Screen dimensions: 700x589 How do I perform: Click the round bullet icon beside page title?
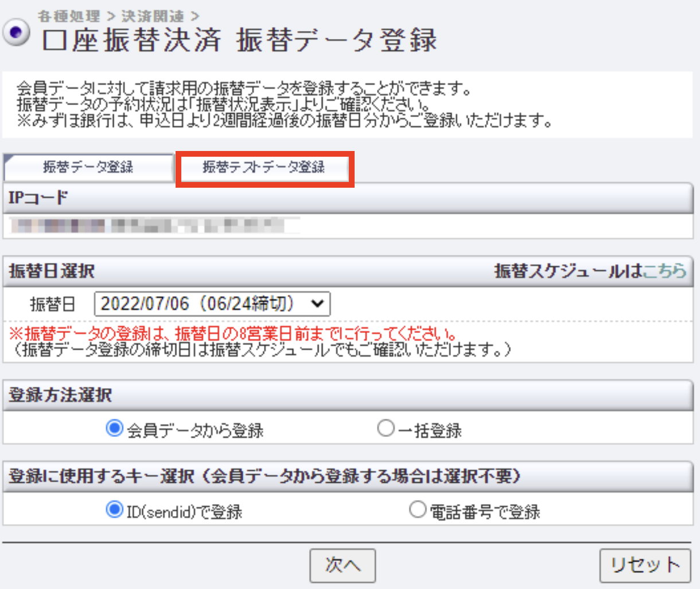[x=17, y=33]
